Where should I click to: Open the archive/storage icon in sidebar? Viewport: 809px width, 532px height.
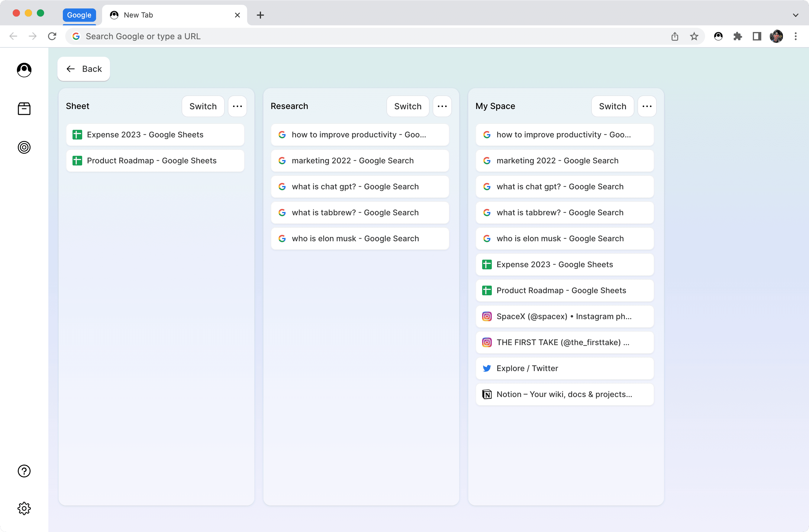[x=24, y=108]
